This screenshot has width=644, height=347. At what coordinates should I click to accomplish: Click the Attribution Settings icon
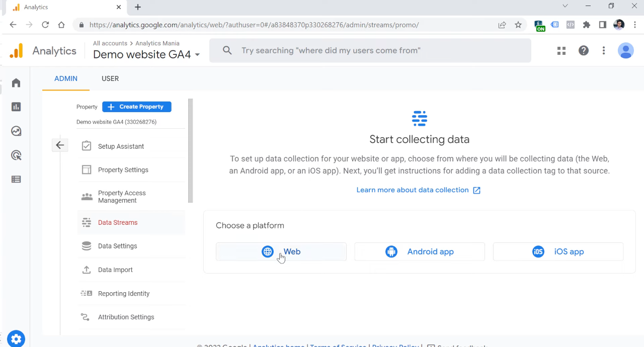point(86,317)
